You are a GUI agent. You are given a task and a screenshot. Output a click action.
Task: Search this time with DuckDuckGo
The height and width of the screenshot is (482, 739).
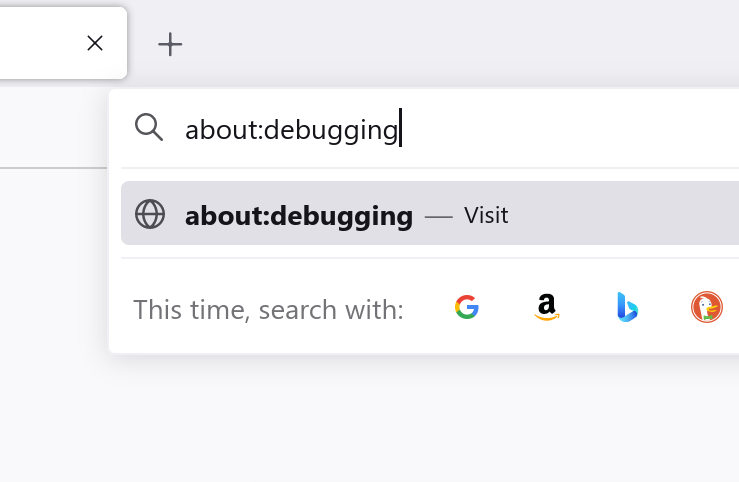(707, 307)
